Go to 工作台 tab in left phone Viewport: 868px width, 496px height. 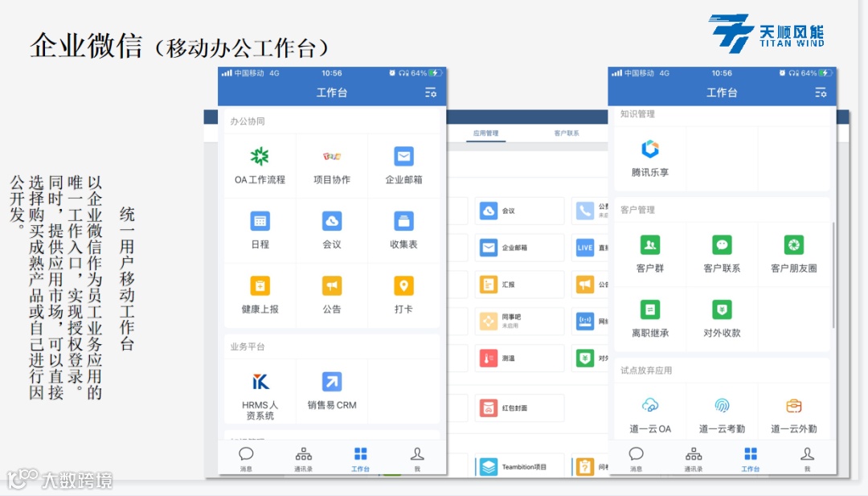[x=360, y=460]
